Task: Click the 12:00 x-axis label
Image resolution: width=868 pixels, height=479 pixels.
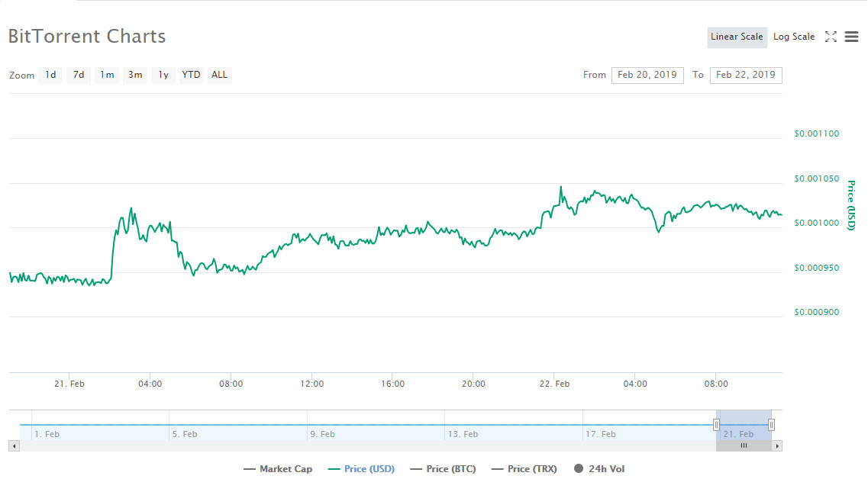Action: point(311,384)
